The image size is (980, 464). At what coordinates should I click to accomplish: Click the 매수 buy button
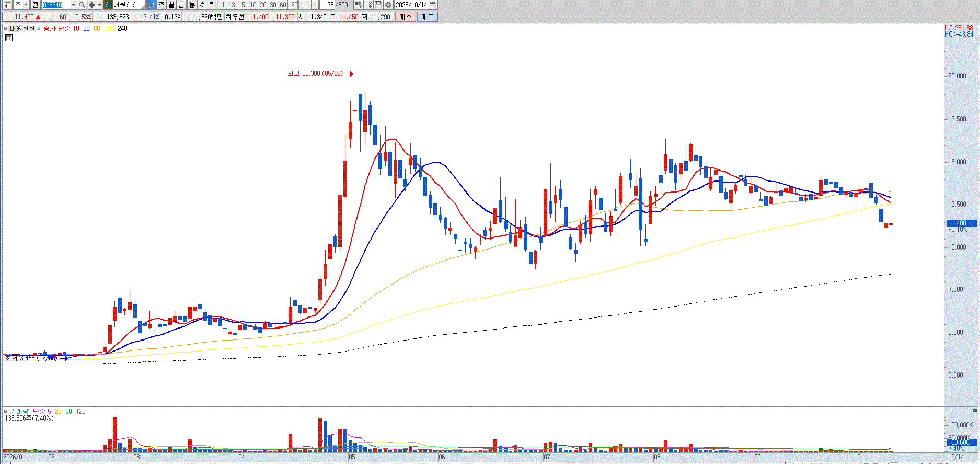click(406, 17)
